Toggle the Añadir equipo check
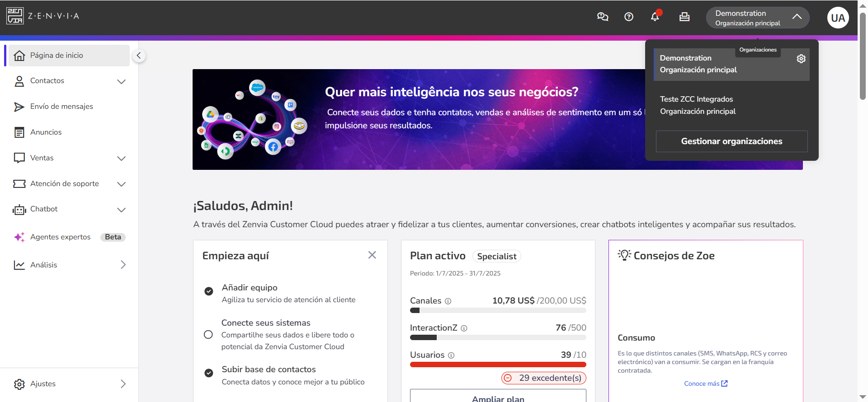The width and height of the screenshot is (868, 402). (x=209, y=291)
